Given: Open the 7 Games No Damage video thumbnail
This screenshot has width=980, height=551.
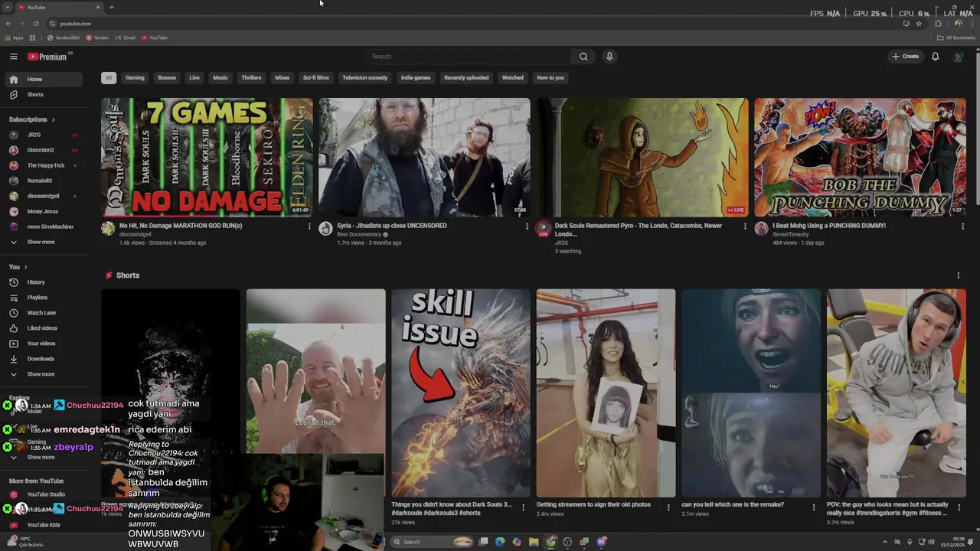Looking at the screenshot, I should 207,157.
